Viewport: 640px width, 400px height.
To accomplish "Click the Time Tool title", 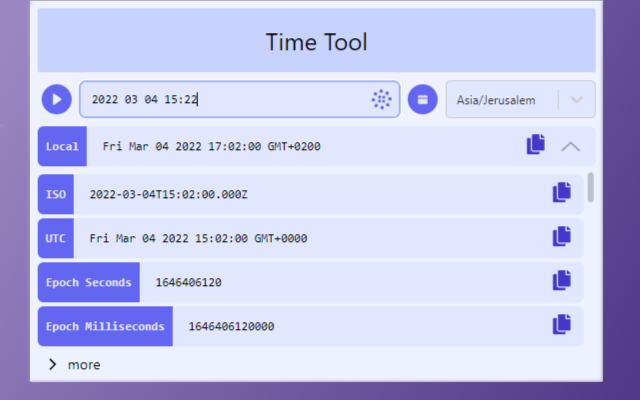I will [x=316, y=42].
